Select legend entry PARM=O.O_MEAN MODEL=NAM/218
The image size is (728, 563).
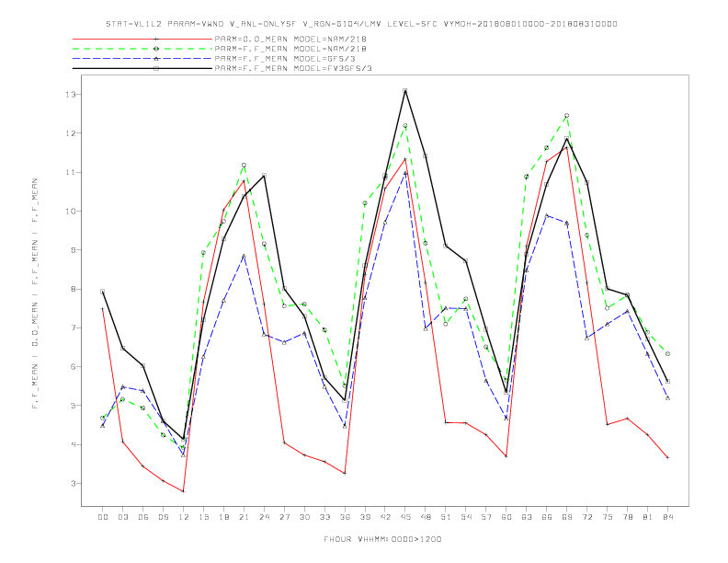pyautogui.click(x=290, y=39)
